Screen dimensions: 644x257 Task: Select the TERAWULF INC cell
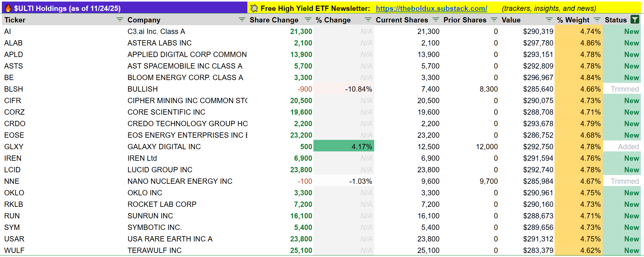pyautogui.click(x=186, y=250)
